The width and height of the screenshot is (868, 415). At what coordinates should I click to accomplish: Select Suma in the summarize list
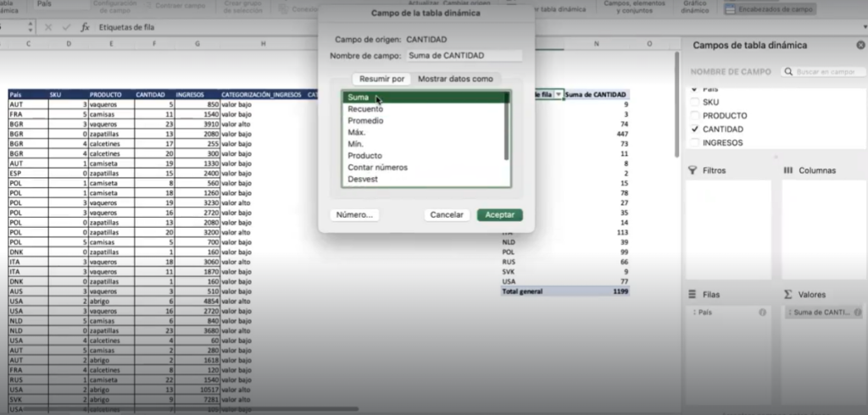(x=424, y=97)
